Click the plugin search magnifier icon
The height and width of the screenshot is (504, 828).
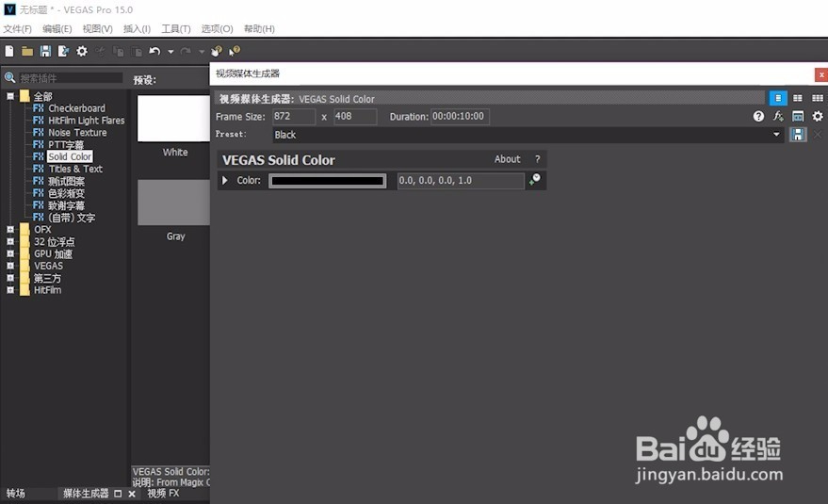(9, 78)
